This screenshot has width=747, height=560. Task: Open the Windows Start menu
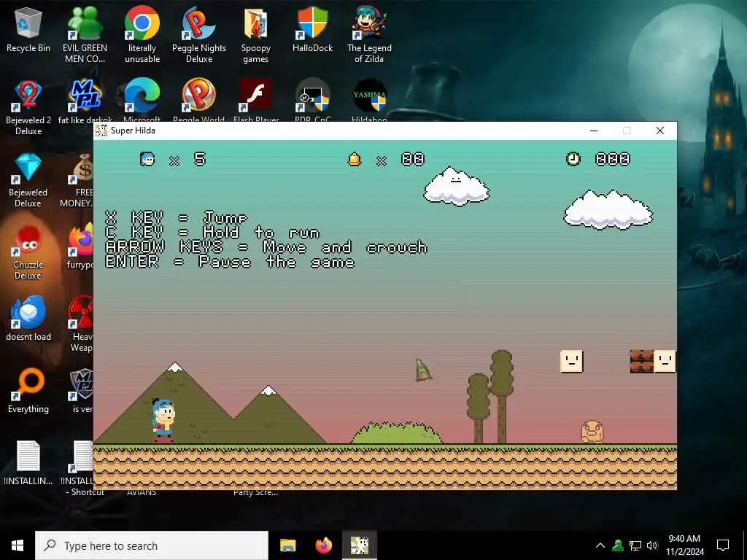point(18,545)
